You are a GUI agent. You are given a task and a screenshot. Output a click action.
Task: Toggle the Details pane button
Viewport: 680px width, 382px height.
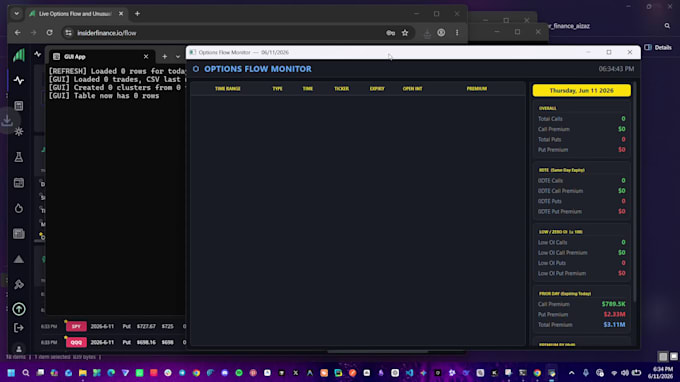pyautogui.click(x=658, y=47)
